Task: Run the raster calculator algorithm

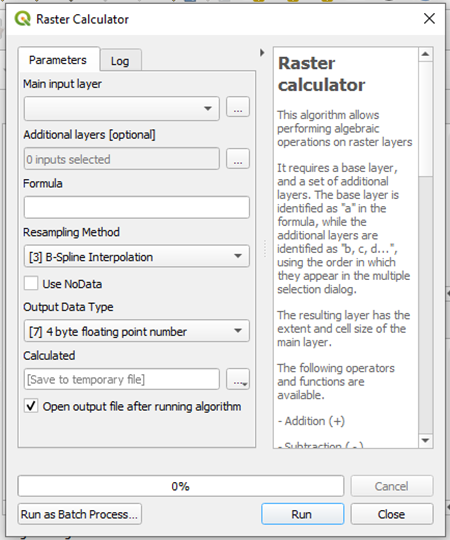Action: [x=302, y=514]
